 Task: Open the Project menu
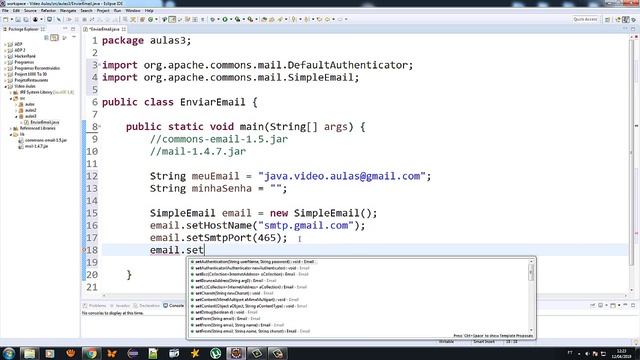point(103,11)
